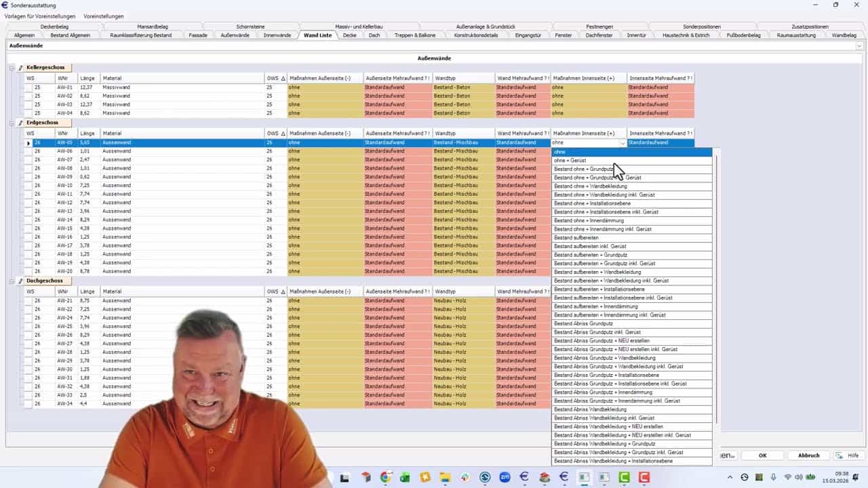Select 'Bestand aufbereiten' in dropdown list
This screenshot has width=868, height=488.
(576, 238)
